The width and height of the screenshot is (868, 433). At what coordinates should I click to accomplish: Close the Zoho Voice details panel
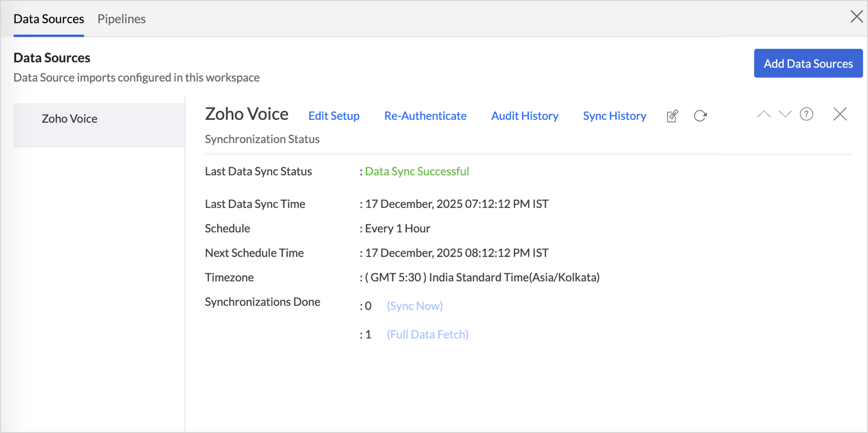[x=840, y=114]
